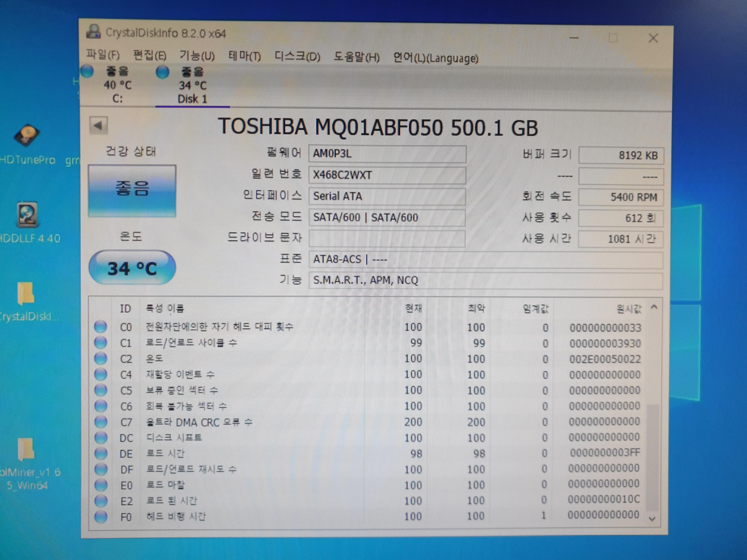Image resolution: width=747 pixels, height=560 pixels.
Task: Open the 기능(U) menu
Action: [197, 56]
